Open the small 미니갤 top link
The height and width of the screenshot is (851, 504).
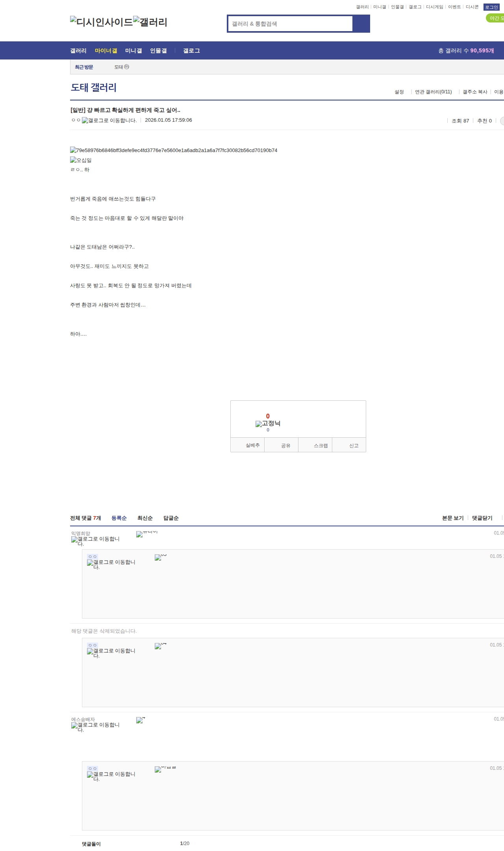click(380, 7)
